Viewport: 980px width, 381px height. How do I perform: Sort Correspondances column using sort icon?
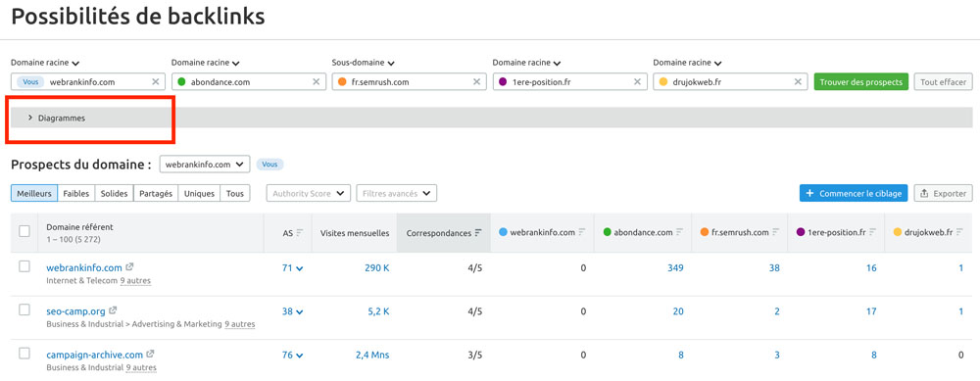478,232
